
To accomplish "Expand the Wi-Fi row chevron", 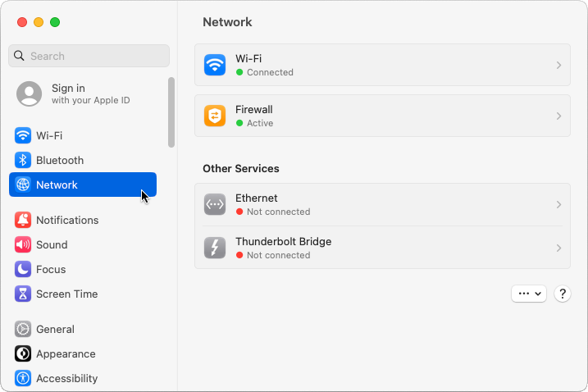I will pyautogui.click(x=558, y=65).
